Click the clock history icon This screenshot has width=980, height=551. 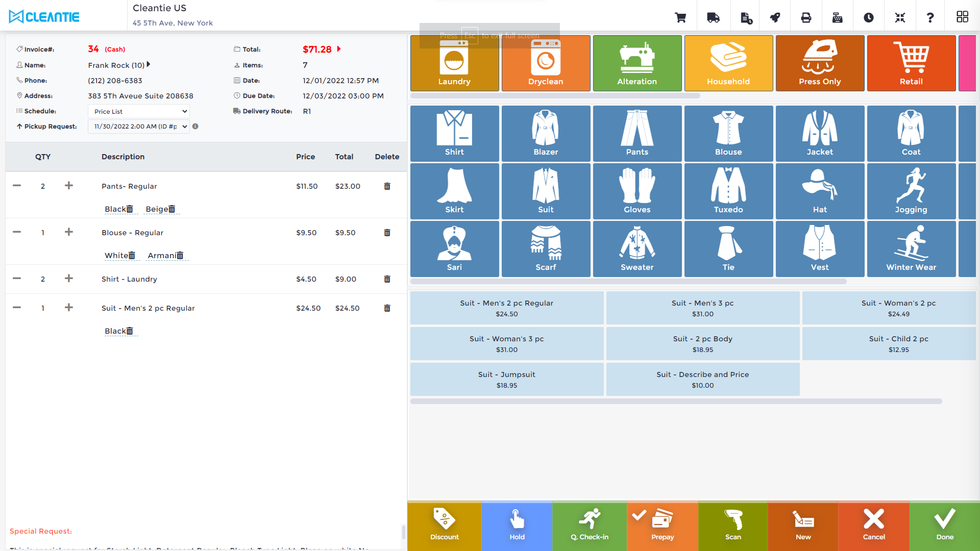click(869, 17)
